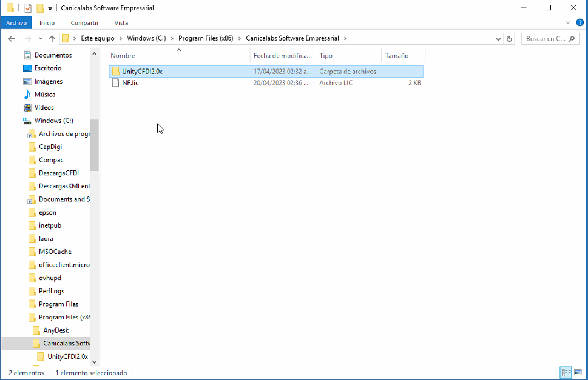Viewport: 588px width, 380px height.
Task: Open Vídeos in the navigation pane
Action: tap(44, 107)
